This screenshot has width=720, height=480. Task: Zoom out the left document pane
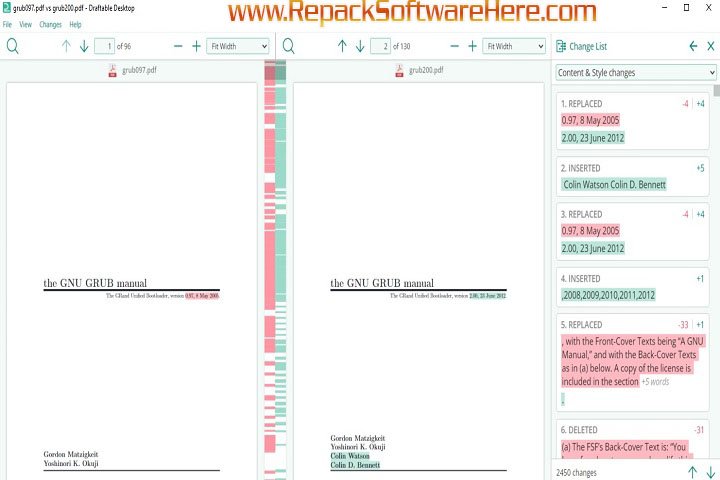pyautogui.click(x=178, y=46)
